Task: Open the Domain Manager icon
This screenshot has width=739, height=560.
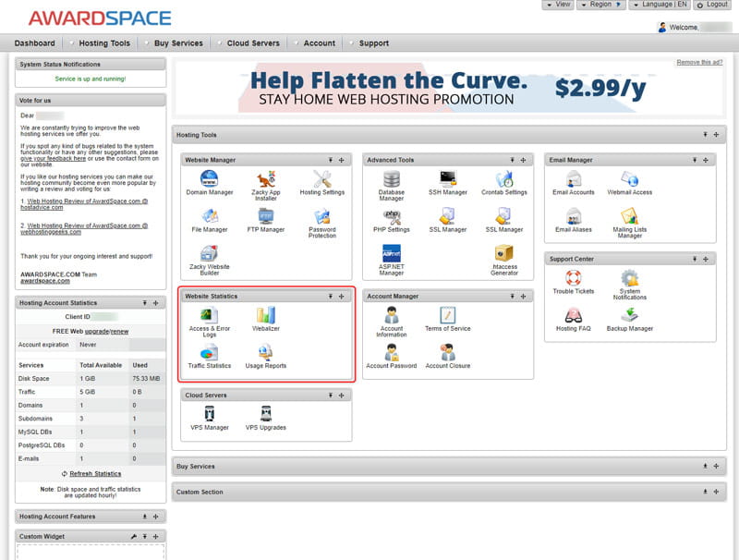Action: tap(209, 179)
